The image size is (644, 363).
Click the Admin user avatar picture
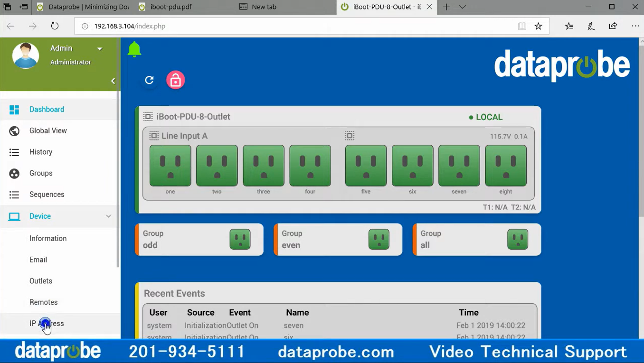click(x=26, y=56)
